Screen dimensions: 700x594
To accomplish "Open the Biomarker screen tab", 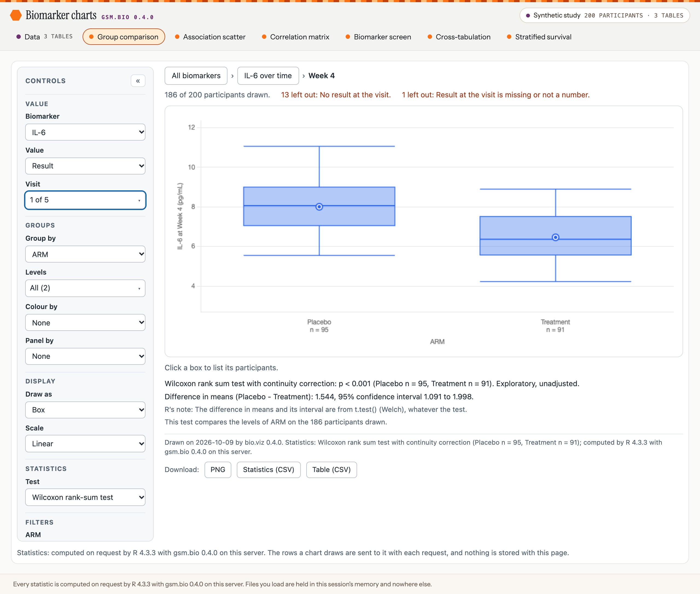I will (x=378, y=37).
